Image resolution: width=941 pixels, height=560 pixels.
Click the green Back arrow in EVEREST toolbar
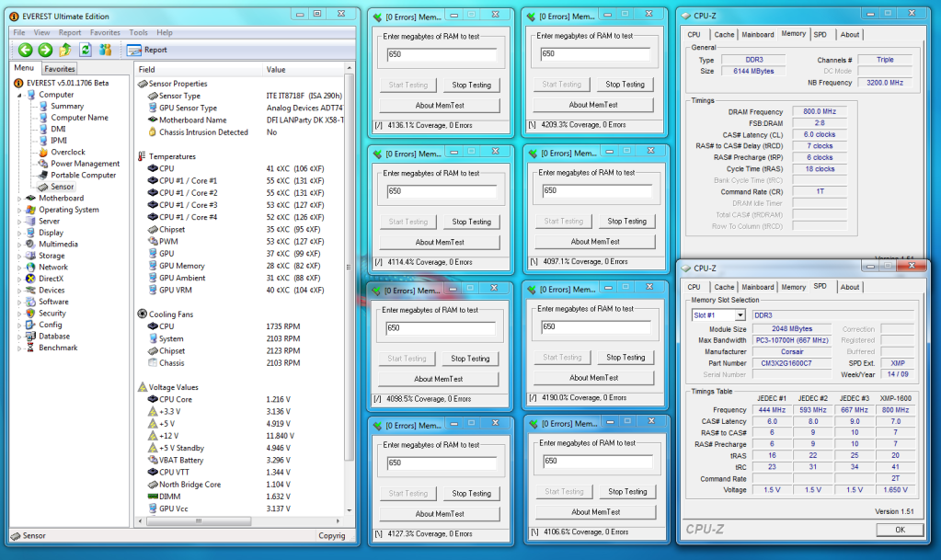point(25,50)
